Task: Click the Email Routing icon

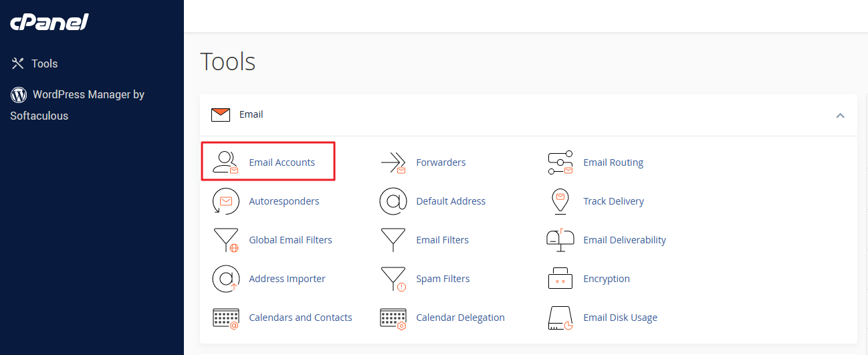Action: [560, 162]
